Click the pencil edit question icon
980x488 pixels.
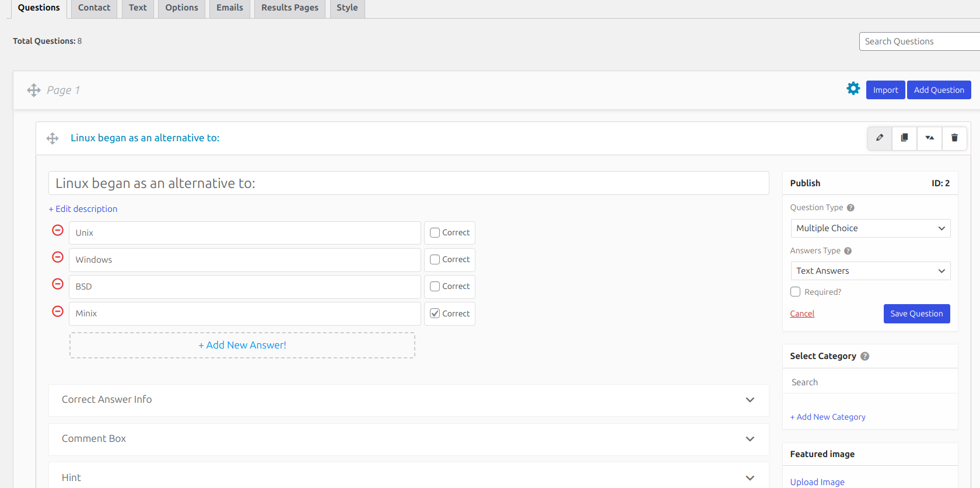coord(879,138)
